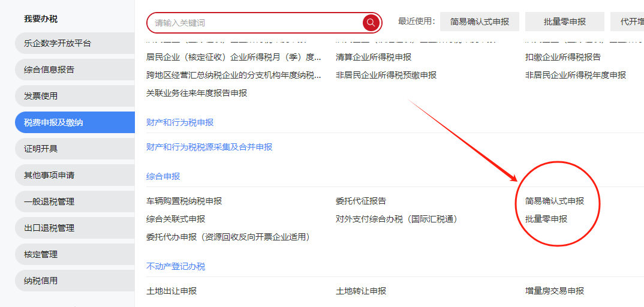
Task: Click the 批量零申报 link in 综合申报
Action: (x=546, y=219)
